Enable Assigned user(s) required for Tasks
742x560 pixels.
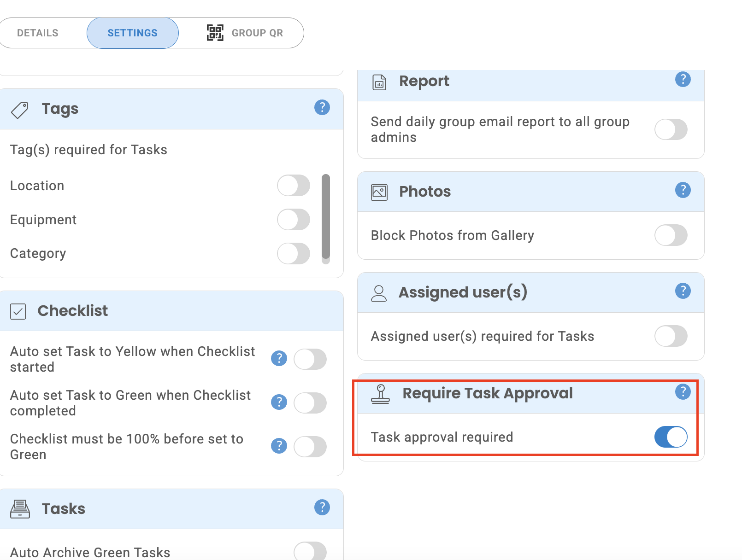pyautogui.click(x=671, y=336)
